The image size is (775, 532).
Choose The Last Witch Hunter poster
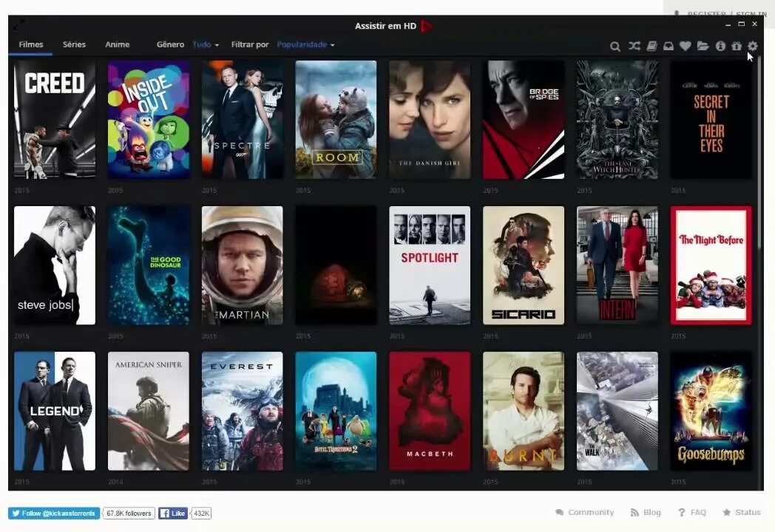pyautogui.click(x=617, y=120)
